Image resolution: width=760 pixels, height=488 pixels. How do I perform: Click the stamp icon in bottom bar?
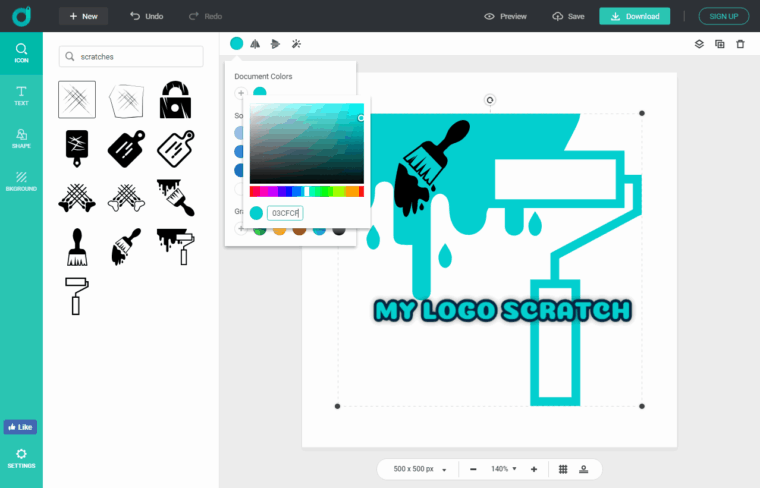coord(583,469)
